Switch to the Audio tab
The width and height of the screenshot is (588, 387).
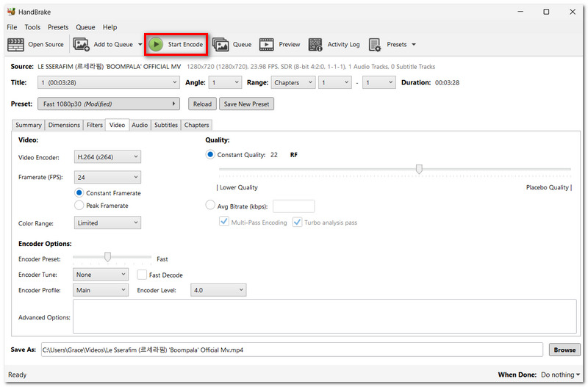[140, 125]
